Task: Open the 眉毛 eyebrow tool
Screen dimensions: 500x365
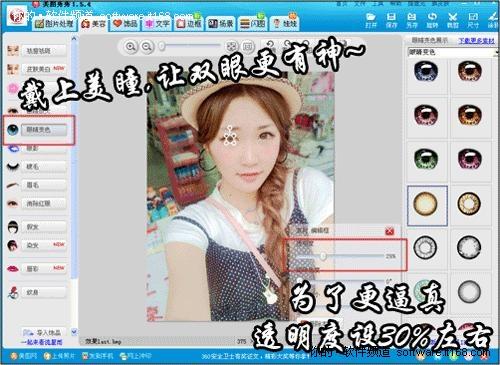Action: (x=44, y=185)
